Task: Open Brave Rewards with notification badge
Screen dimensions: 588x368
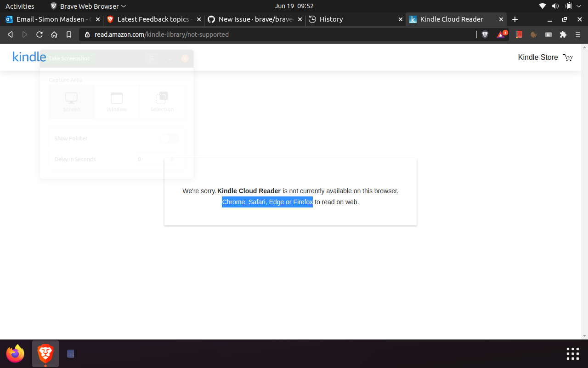Action: pos(501,34)
